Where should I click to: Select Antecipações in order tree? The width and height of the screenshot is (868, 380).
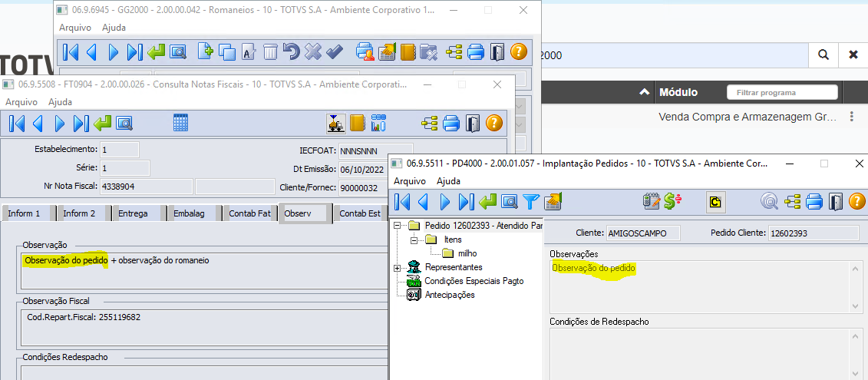(x=450, y=295)
